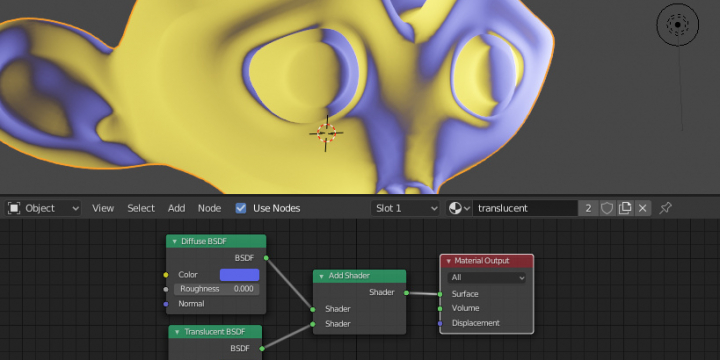Click the Roughness value field
The image size is (720, 360).
click(217, 289)
